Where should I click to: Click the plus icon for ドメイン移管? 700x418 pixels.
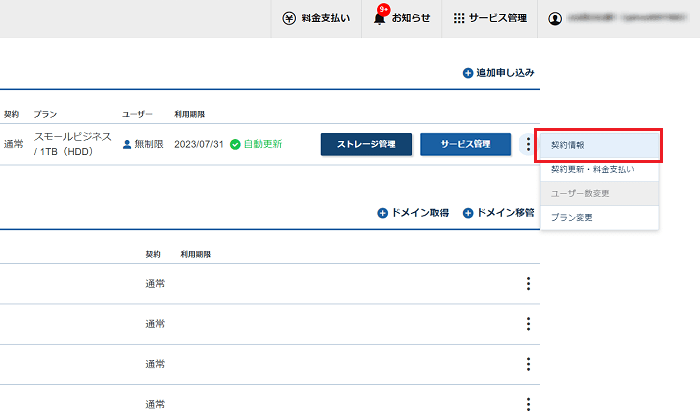tap(468, 213)
